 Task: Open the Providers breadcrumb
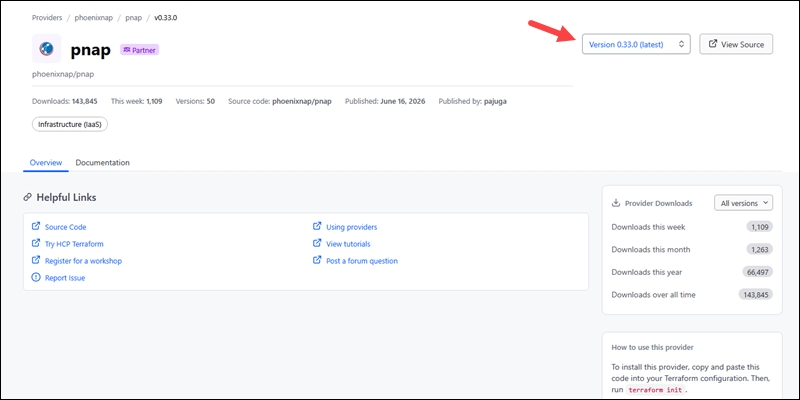(47, 18)
